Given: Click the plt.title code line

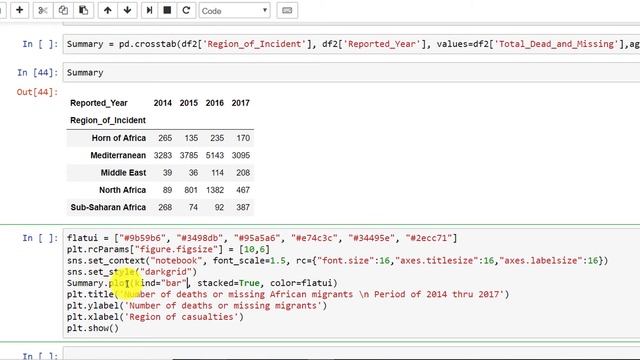Looking at the screenshot, I should [x=288, y=294].
